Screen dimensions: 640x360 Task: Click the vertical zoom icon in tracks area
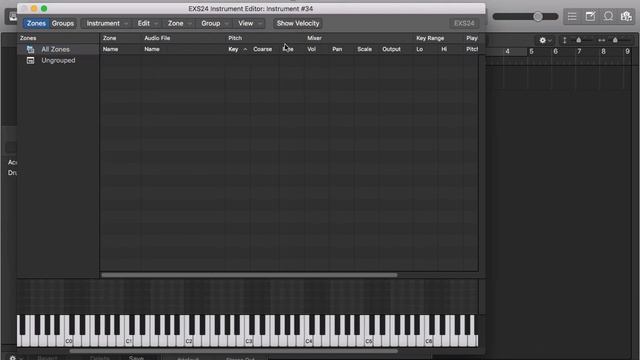pyautogui.click(x=564, y=40)
